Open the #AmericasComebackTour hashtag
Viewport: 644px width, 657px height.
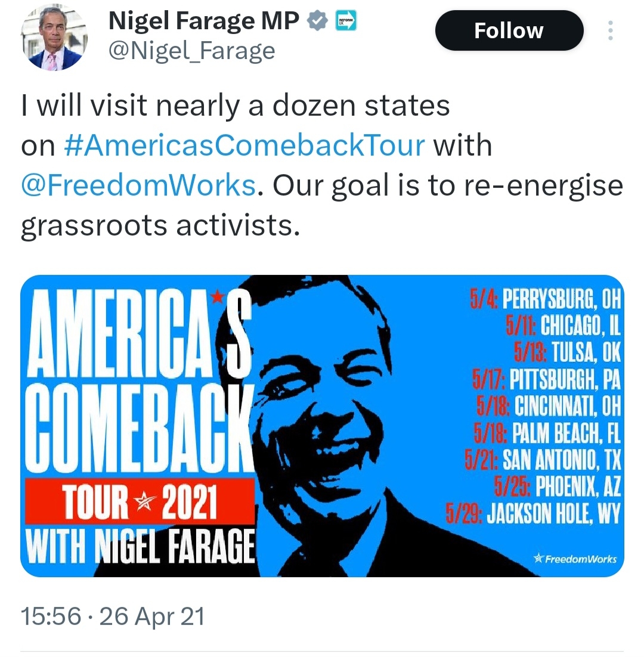pyautogui.click(x=244, y=145)
